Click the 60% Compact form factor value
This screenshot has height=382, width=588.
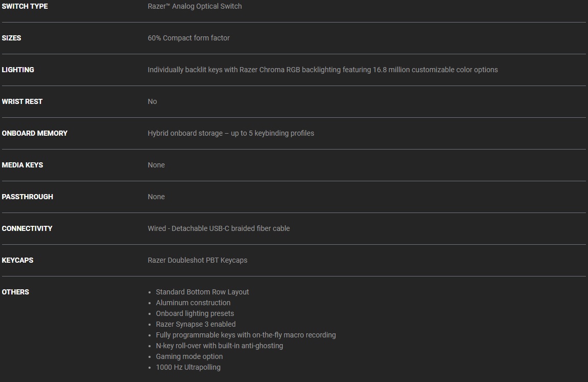[x=188, y=38]
